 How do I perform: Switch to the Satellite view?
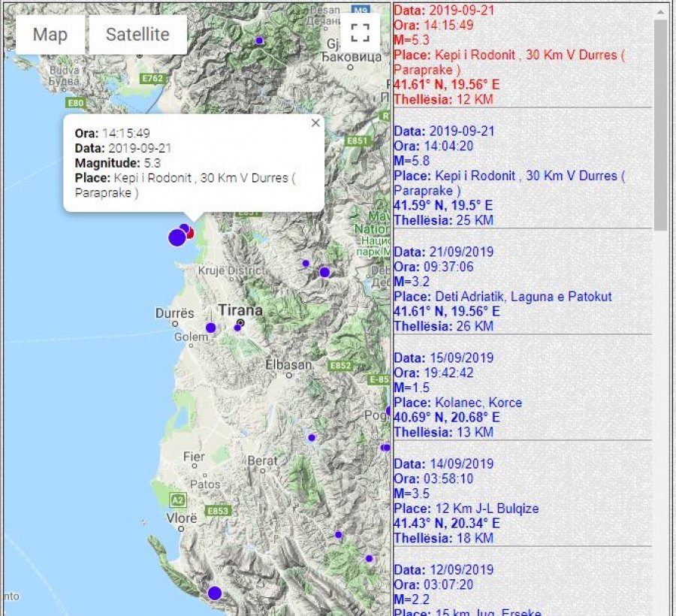pos(137,35)
